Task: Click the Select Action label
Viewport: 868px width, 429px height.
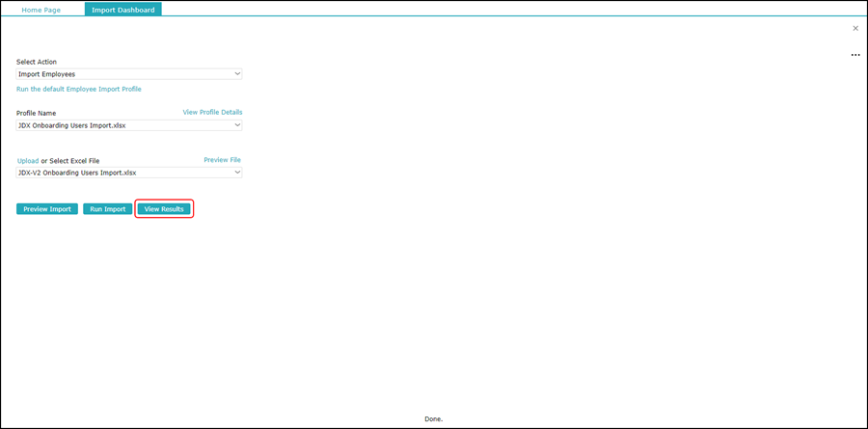Action: pyautogui.click(x=37, y=62)
